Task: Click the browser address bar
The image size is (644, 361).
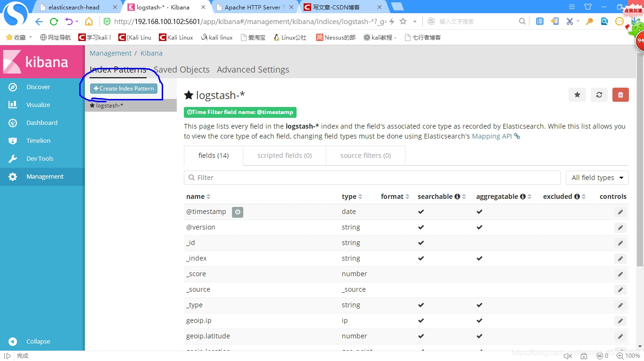Action: pyautogui.click(x=250, y=22)
